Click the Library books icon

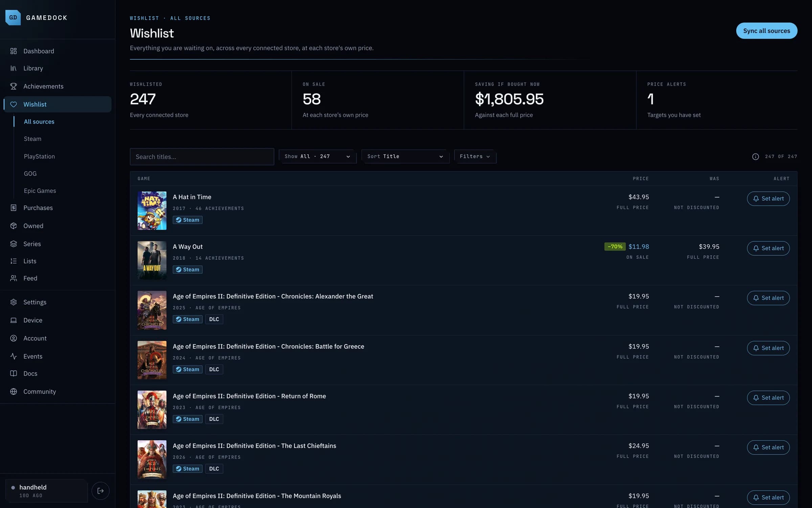(14, 68)
